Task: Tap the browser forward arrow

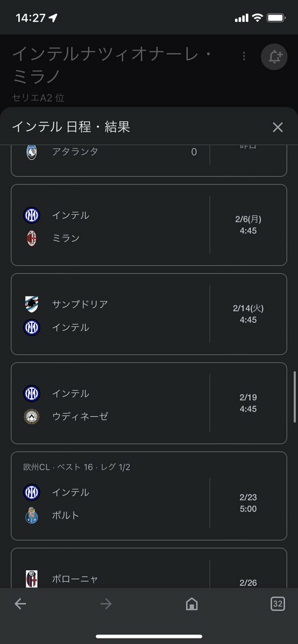Action: click(x=106, y=603)
